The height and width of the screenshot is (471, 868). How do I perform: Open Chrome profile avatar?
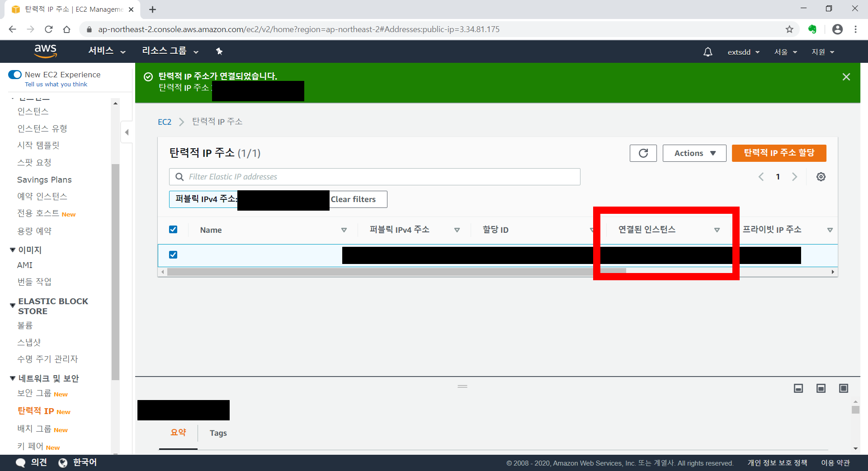click(x=837, y=29)
